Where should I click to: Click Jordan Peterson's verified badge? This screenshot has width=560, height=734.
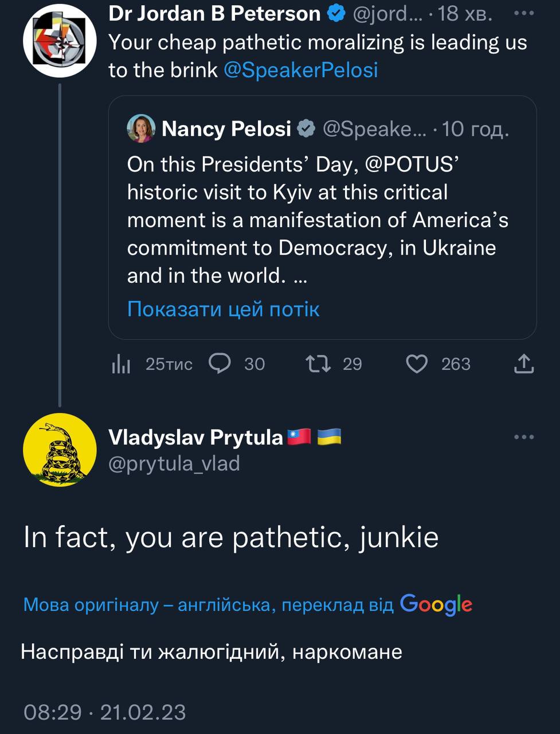336,14
